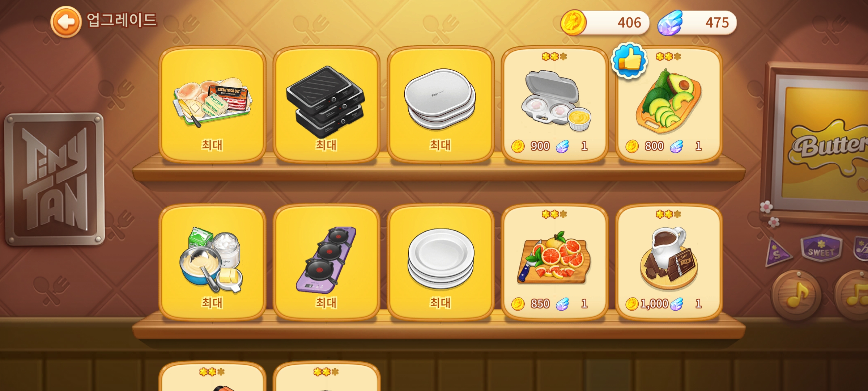Viewport: 868px width, 391px height.
Task: Tap the crystal gem balance icon
Action: coord(670,22)
